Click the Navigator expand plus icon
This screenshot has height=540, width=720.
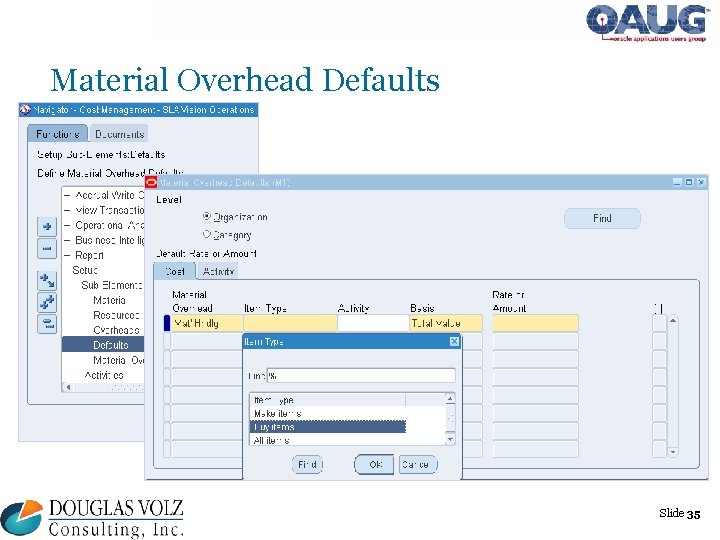point(47,226)
